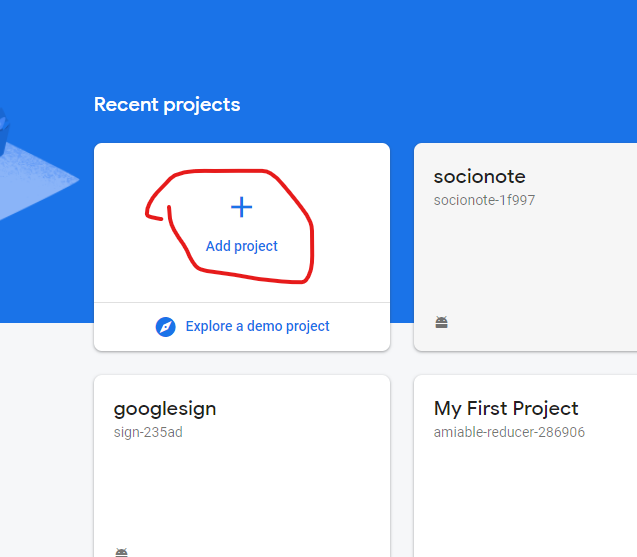Open the googlesign card via its blank area
The image size is (637, 557).
pos(240,490)
